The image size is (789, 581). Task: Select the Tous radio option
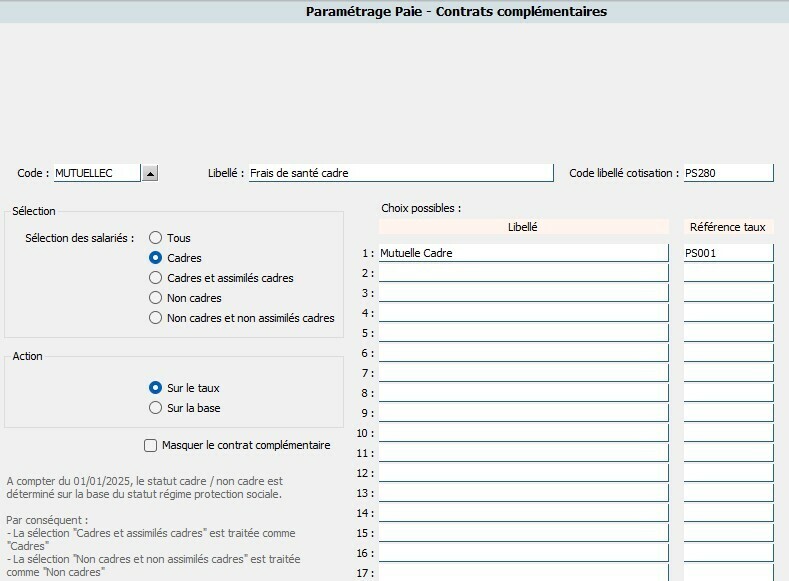tap(155, 237)
